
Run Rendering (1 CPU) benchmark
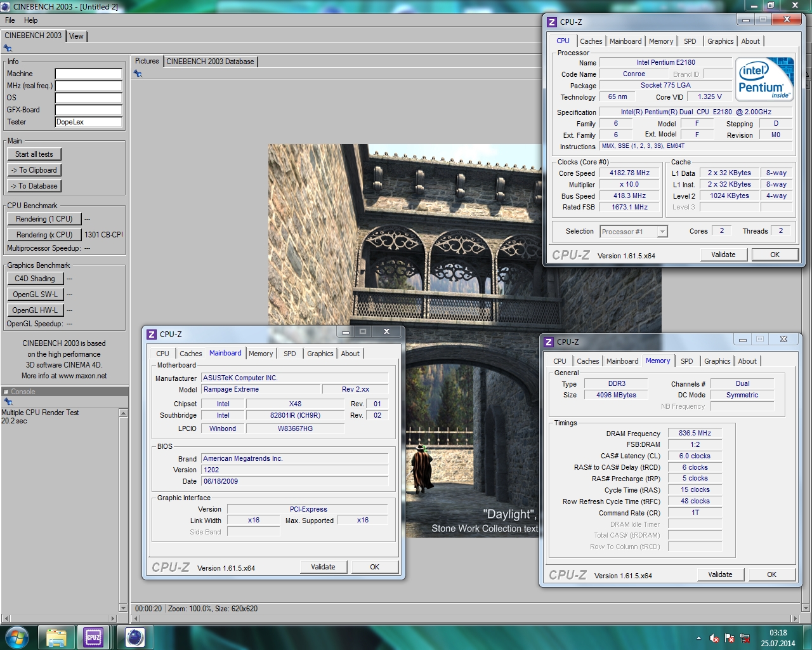[44, 219]
